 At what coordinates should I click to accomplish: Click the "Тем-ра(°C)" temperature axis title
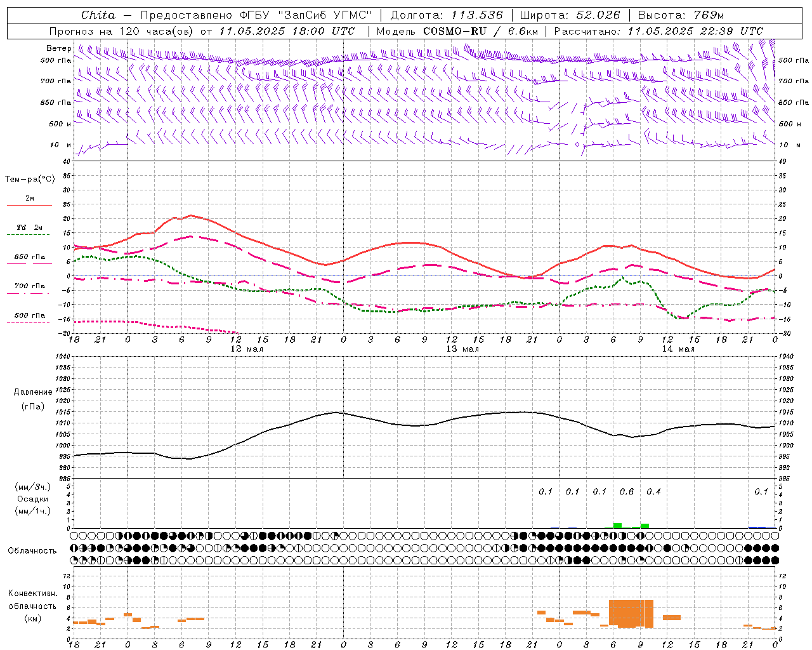click(30, 180)
